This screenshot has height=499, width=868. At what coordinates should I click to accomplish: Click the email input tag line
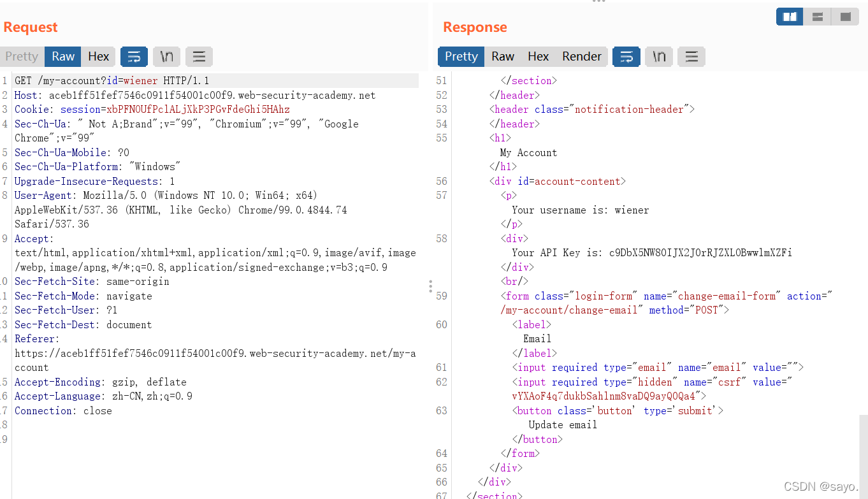pyautogui.click(x=658, y=368)
